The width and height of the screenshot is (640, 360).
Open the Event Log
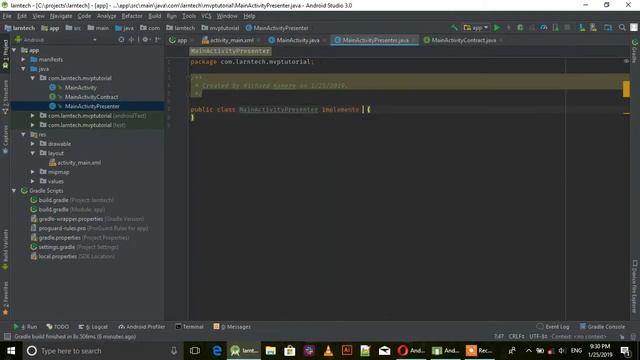[x=553, y=327]
